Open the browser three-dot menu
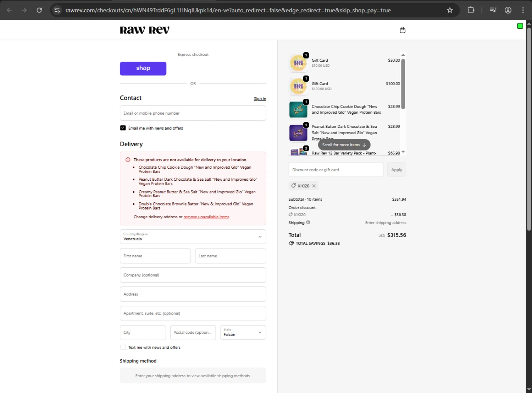Image resolution: width=532 pixels, height=393 pixels. [523, 10]
